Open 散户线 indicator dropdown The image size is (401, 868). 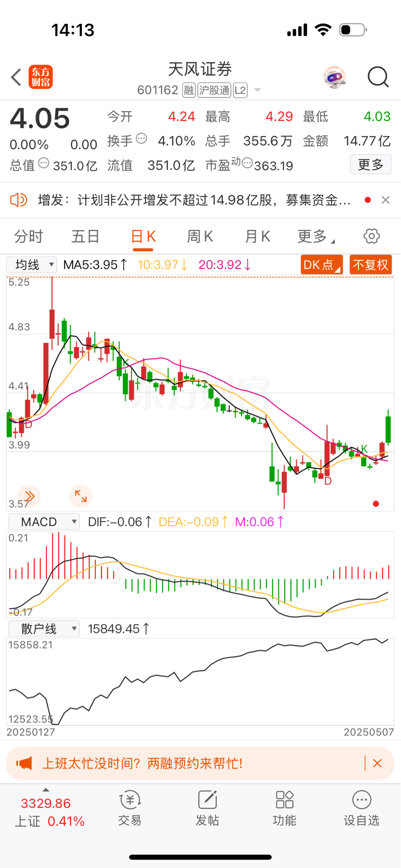(x=44, y=629)
